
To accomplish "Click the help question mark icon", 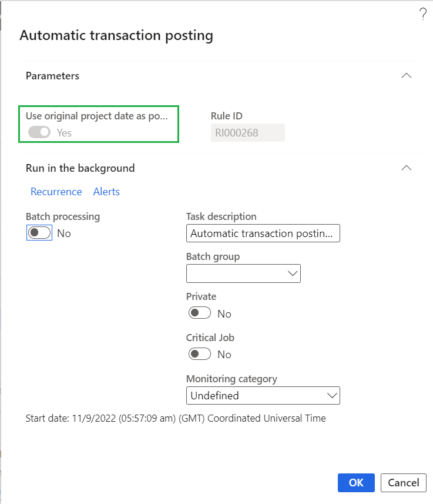I will tap(422, 15).
